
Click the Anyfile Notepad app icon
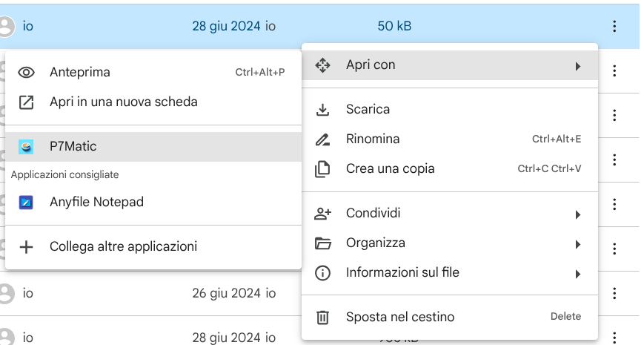[x=27, y=202]
